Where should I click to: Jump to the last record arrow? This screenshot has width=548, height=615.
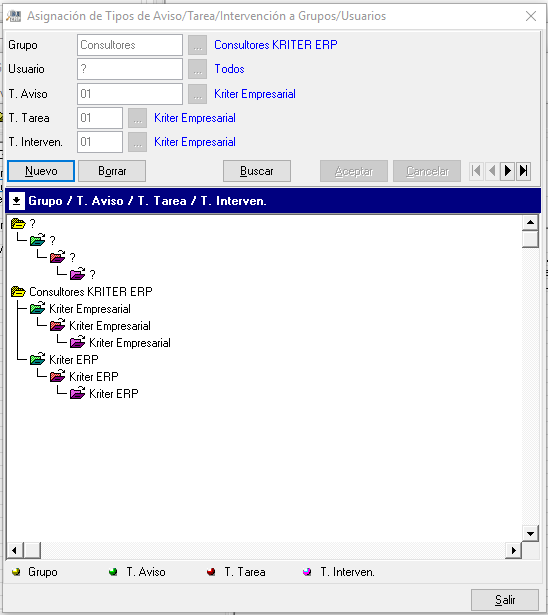[x=523, y=171]
